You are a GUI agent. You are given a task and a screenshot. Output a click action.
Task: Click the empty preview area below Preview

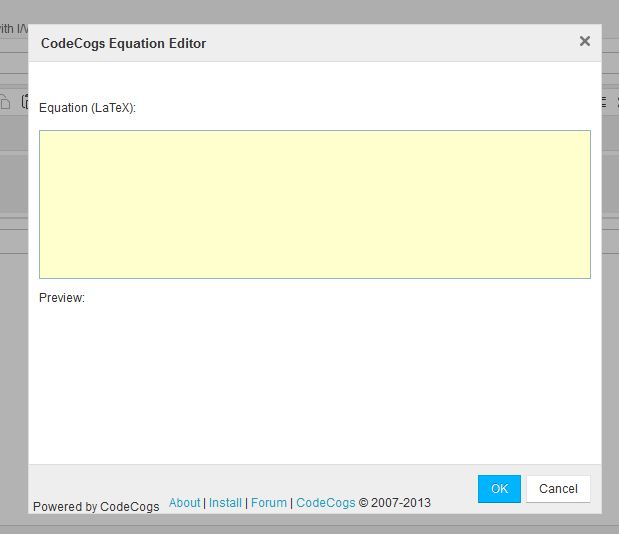[x=314, y=380]
